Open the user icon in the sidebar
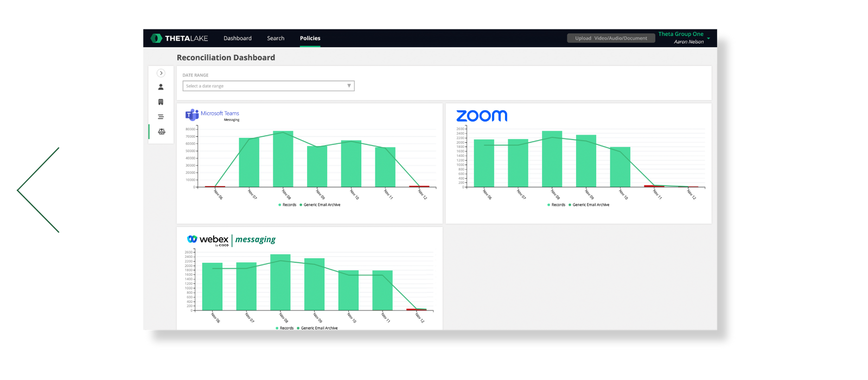The height and width of the screenshot is (380, 868). pos(161,87)
